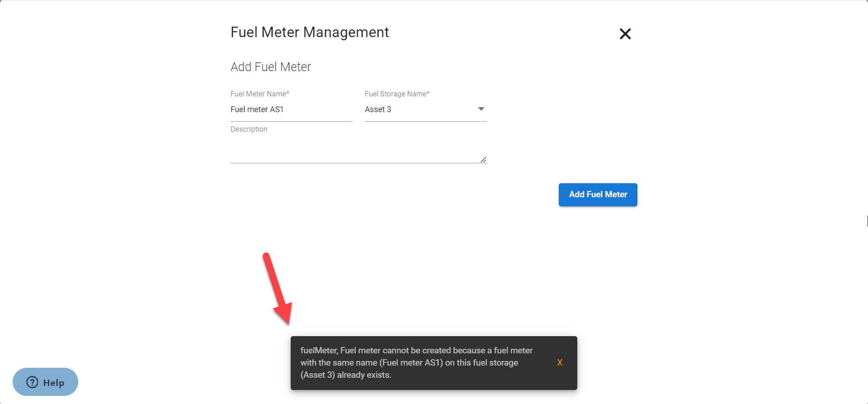Viewport: 868px width, 404px height.
Task: Click the dark error toast background
Action: [542, 382]
